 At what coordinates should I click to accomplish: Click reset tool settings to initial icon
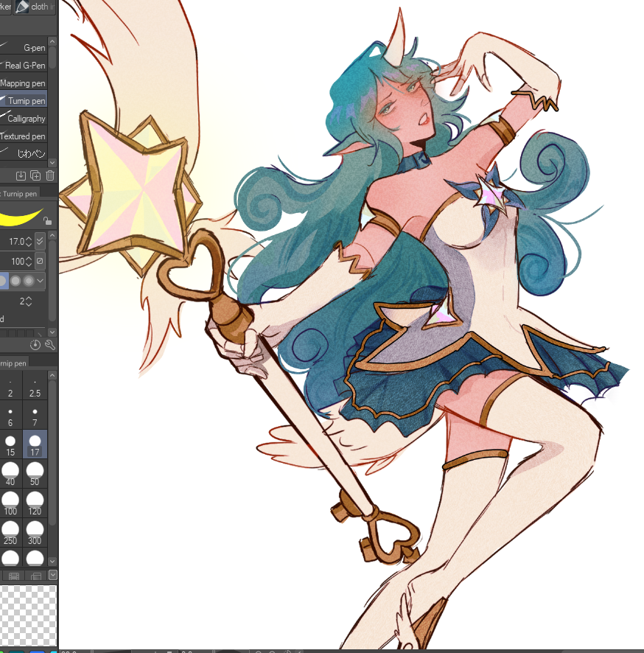35,345
